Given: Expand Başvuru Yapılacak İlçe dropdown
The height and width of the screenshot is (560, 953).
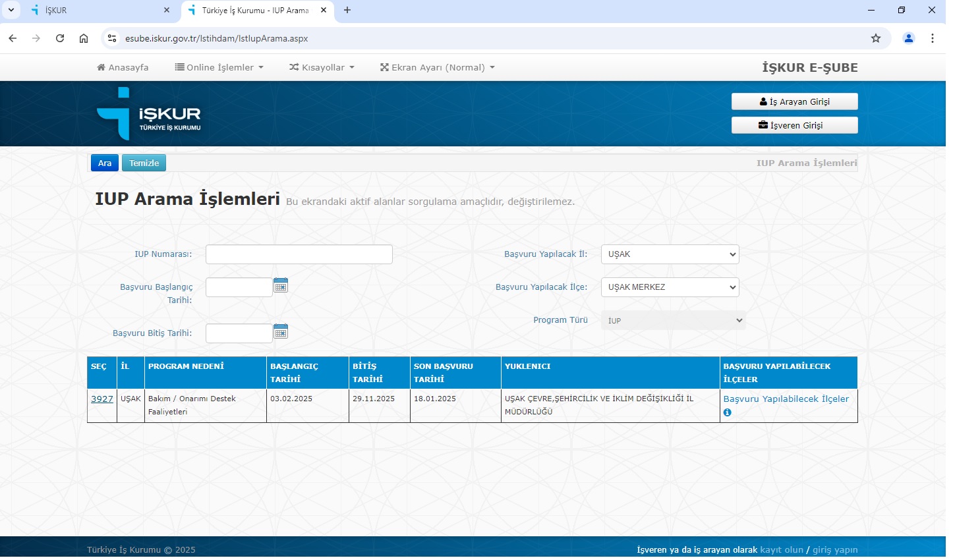Looking at the screenshot, I should tap(670, 287).
